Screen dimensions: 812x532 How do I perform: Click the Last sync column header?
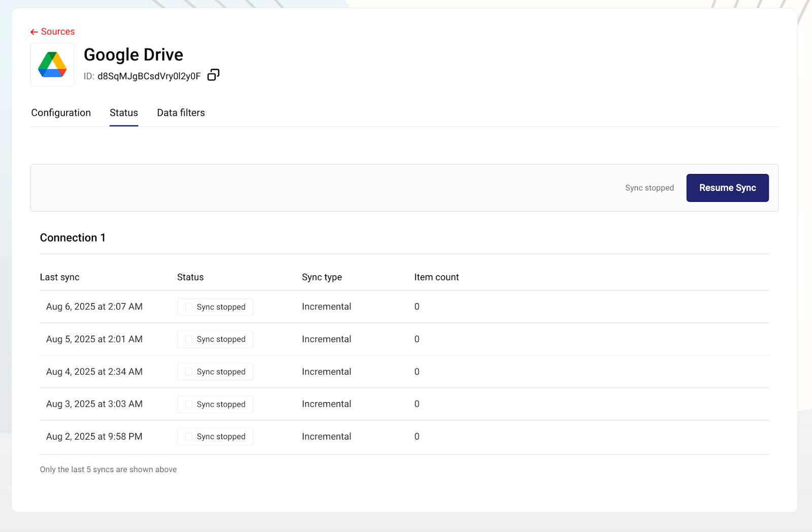coord(59,277)
